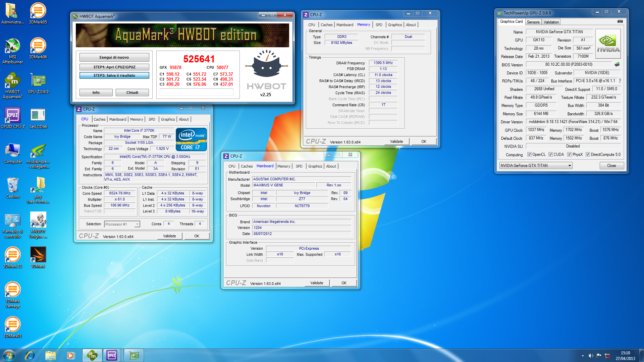The image size is (644, 362).
Task: Toggle the PhysX checkbox in GPU-Z
Action: (x=569, y=155)
